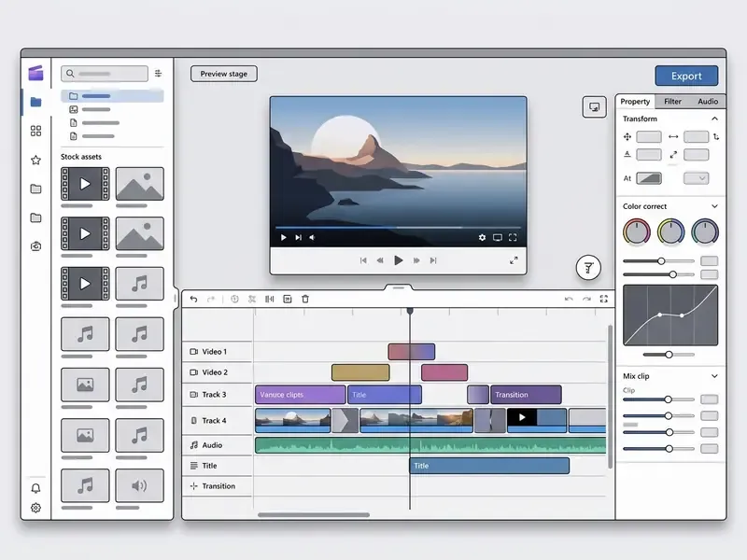
Task: Collapse the Mix clip section
Action: click(x=714, y=376)
